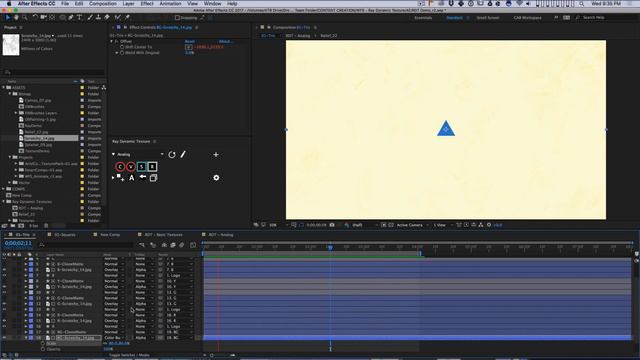Select the Zoom magnifier tool

point(25,18)
